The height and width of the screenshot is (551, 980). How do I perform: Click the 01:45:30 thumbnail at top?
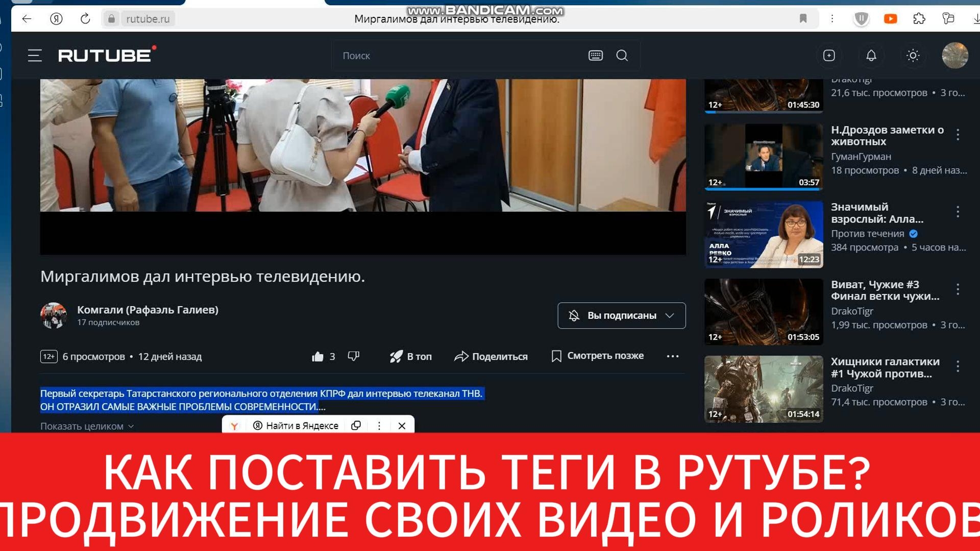click(764, 96)
